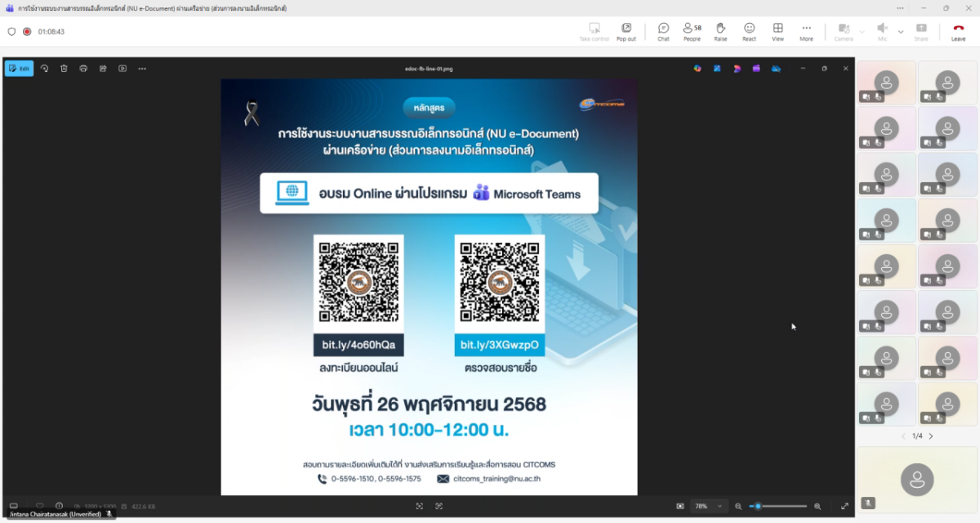This screenshot has width=980, height=523.
Task: Open the View layout options
Action: pos(777,31)
